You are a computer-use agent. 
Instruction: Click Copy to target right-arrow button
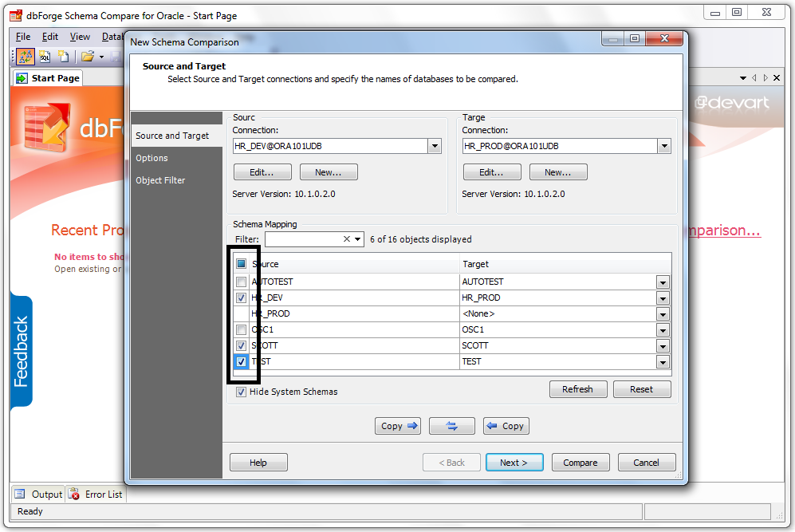398,426
